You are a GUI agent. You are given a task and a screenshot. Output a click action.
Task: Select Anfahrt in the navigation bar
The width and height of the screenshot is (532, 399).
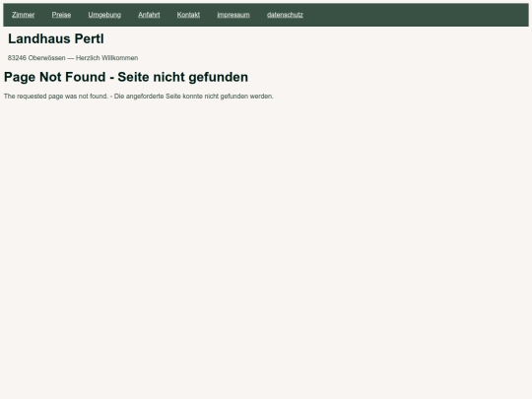[x=149, y=15]
